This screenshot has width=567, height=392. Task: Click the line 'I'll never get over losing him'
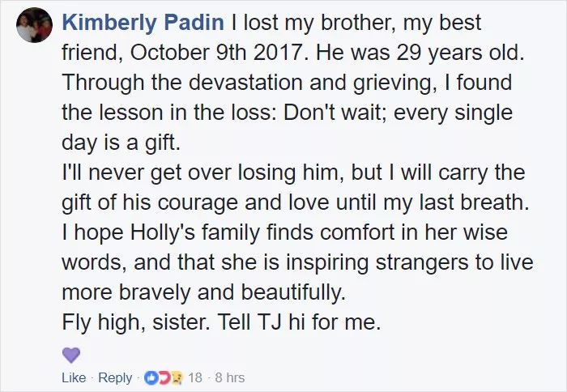coord(292,173)
